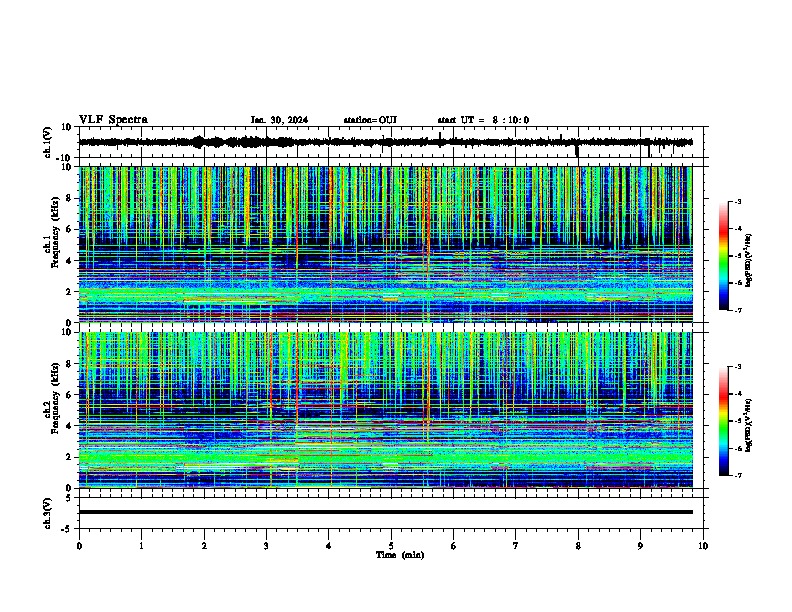Click inside the ch.2 spectrogram plot
Image resolution: width=792 pixels, height=612 pixels.
tap(385, 410)
